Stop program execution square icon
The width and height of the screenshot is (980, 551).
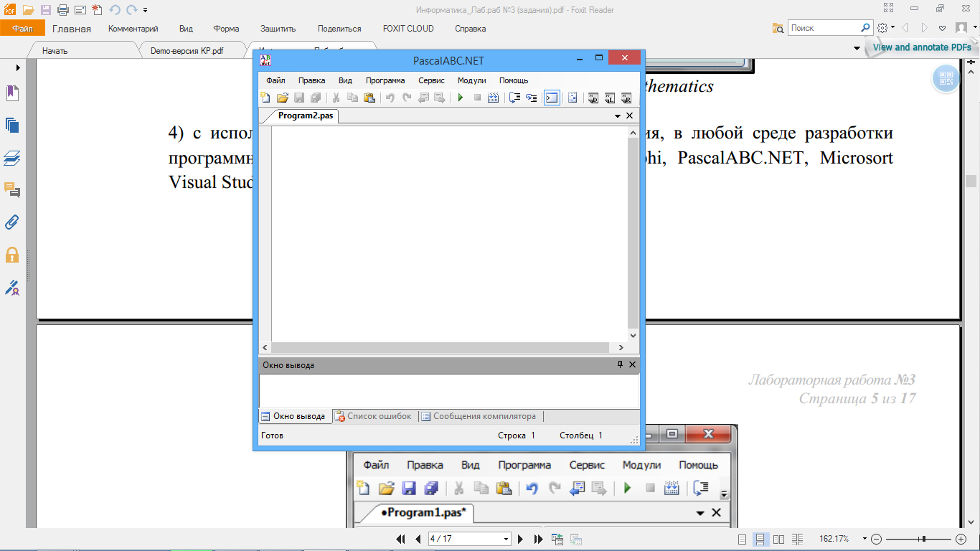[x=476, y=98]
